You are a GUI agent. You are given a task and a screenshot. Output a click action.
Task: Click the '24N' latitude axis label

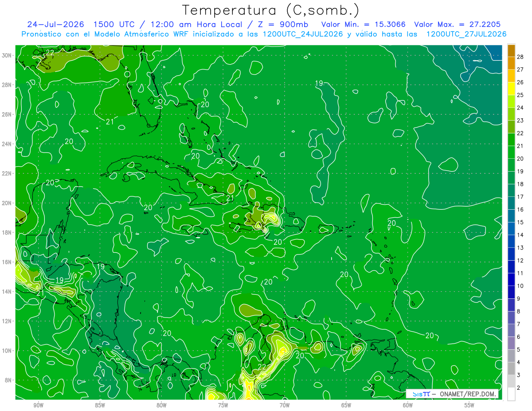point(8,144)
